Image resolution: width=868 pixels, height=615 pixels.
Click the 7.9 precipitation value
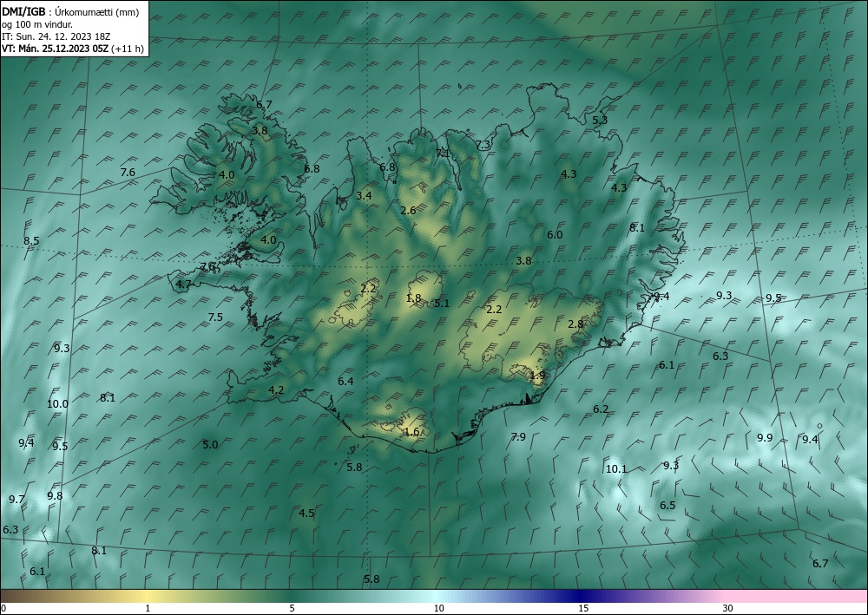[x=518, y=437]
